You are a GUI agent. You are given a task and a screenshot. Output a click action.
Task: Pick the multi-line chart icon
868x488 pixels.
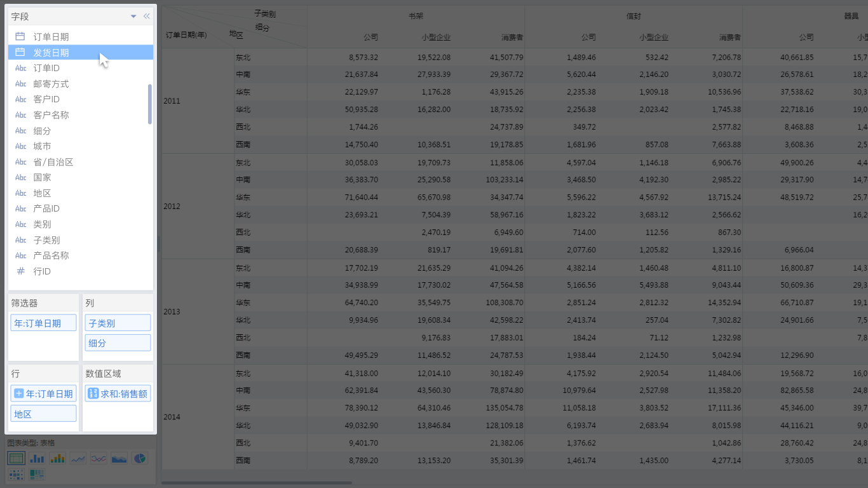(x=98, y=458)
